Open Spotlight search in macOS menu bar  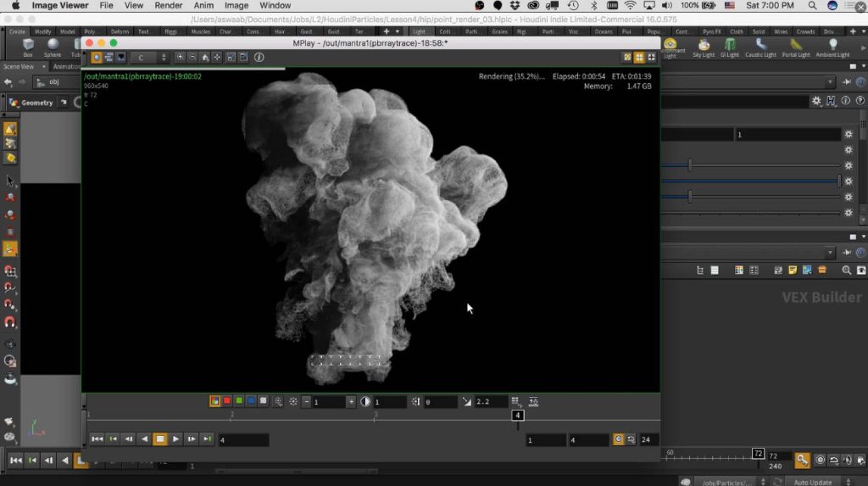[812, 6]
